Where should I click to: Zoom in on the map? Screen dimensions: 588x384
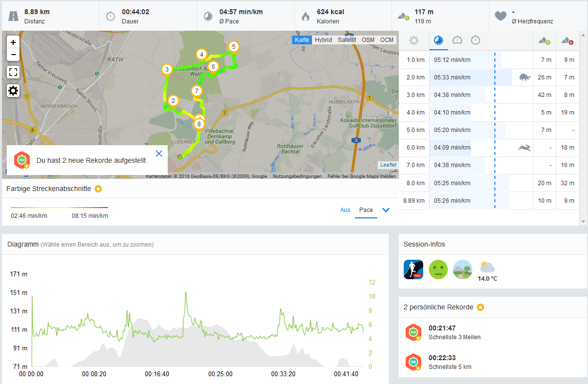pos(13,42)
